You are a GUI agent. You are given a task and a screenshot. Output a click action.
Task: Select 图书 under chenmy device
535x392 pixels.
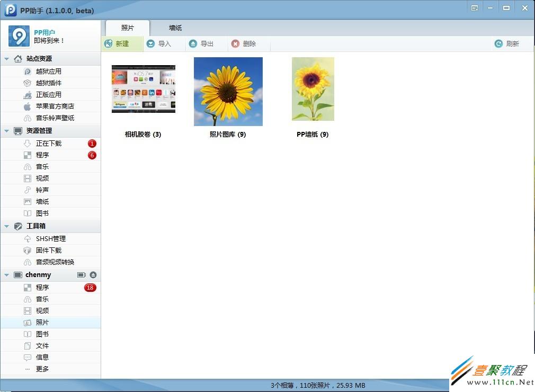[x=50, y=334]
